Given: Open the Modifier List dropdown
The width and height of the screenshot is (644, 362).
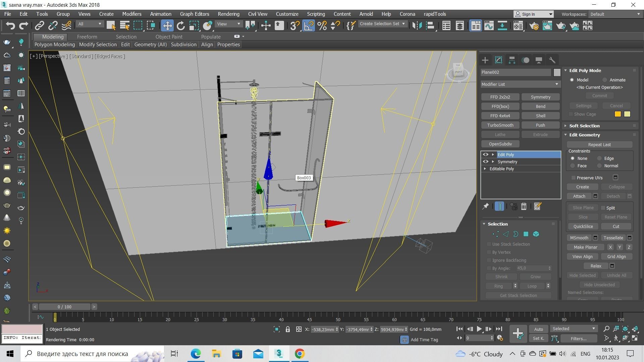Looking at the screenshot, I should point(520,84).
